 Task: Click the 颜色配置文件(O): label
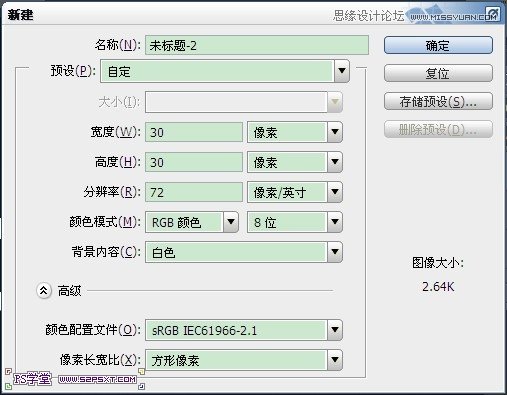tap(93, 330)
